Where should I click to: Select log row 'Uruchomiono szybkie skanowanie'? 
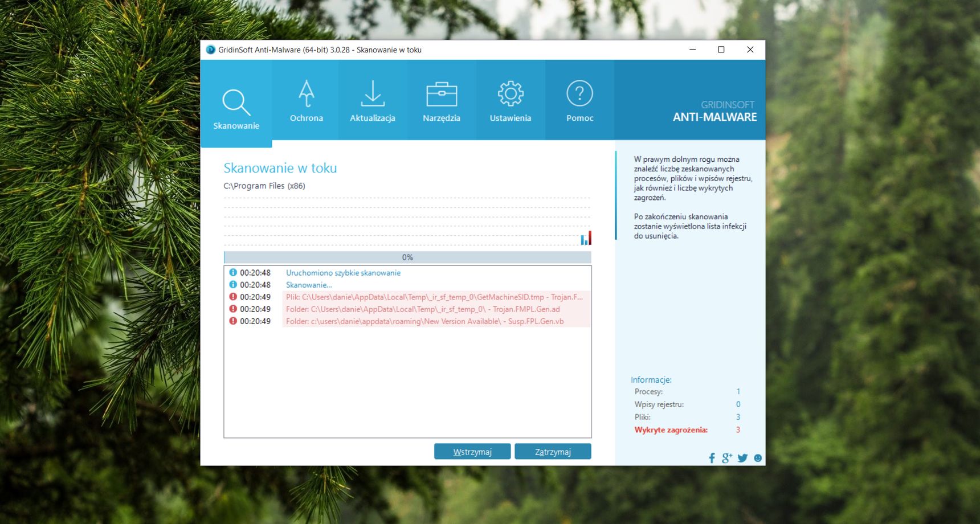point(407,273)
